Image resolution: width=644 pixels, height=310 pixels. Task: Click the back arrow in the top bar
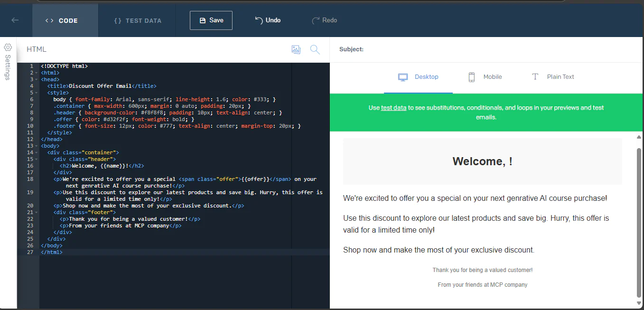[x=16, y=20]
